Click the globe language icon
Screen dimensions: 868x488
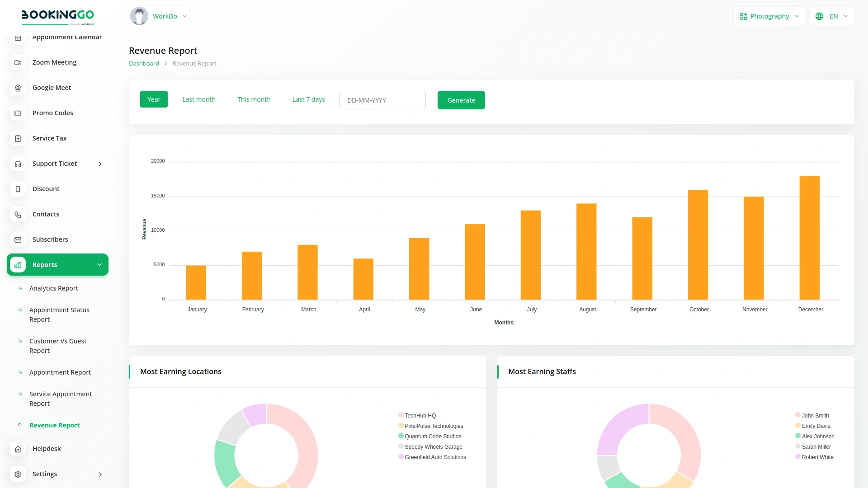[x=820, y=16]
